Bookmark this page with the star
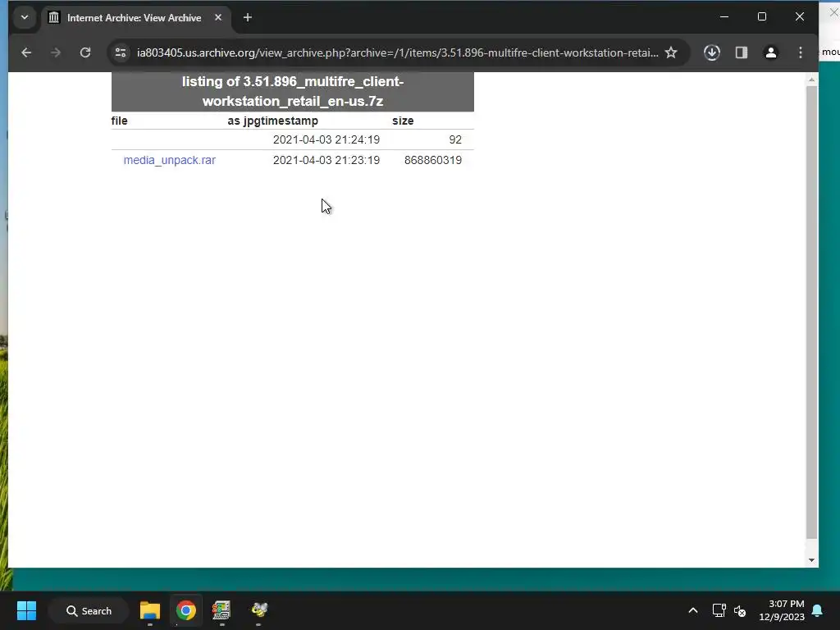 tap(671, 52)
